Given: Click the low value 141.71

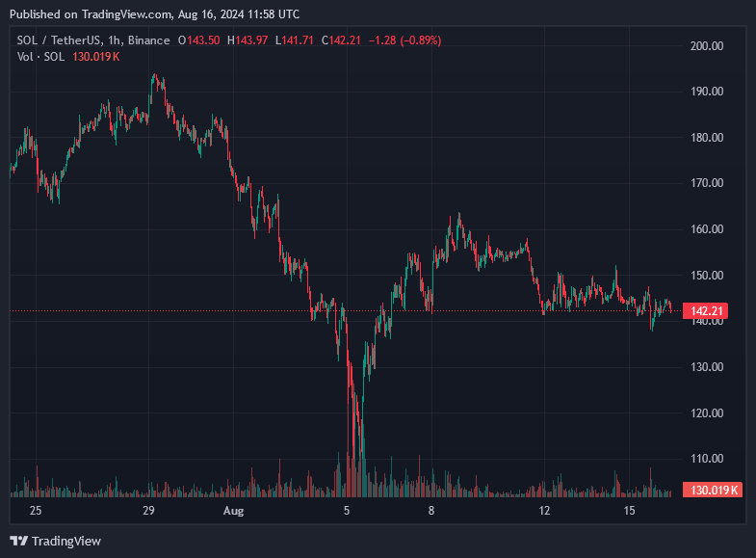Looking at the screenshot, I should pos(298,40).
